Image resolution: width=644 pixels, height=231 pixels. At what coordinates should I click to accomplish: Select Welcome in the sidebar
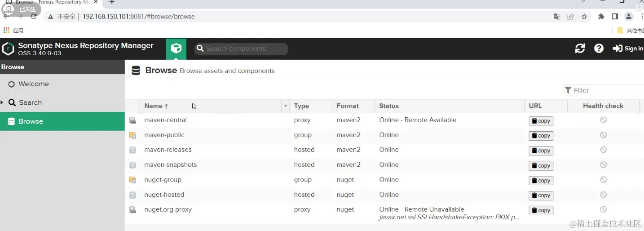click(33, 84)
